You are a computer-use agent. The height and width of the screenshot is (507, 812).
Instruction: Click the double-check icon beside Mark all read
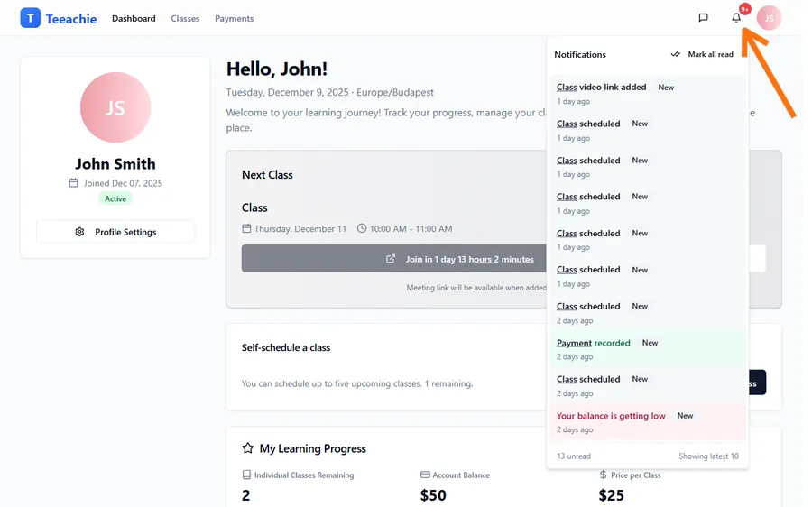pyautogui.click(x=675, y=54)
